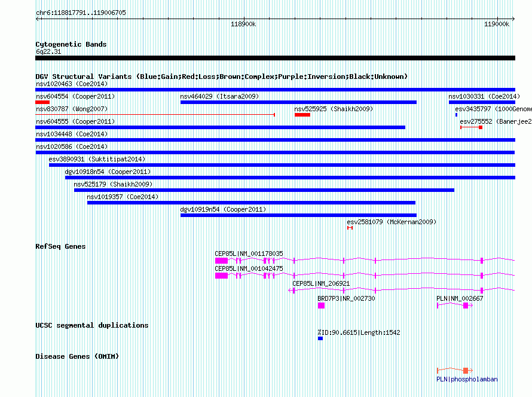This screenshot has height=397, width=532.
Task: Select the small blue esv3435797 marker
Action: (456, 115)
